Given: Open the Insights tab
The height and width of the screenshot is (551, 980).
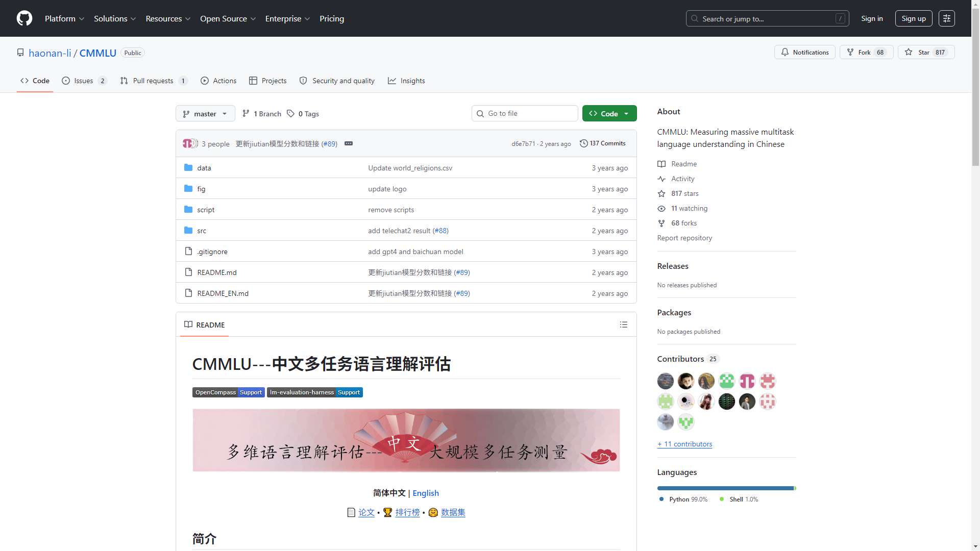Looking at the screenshot, I should point(406,81).
